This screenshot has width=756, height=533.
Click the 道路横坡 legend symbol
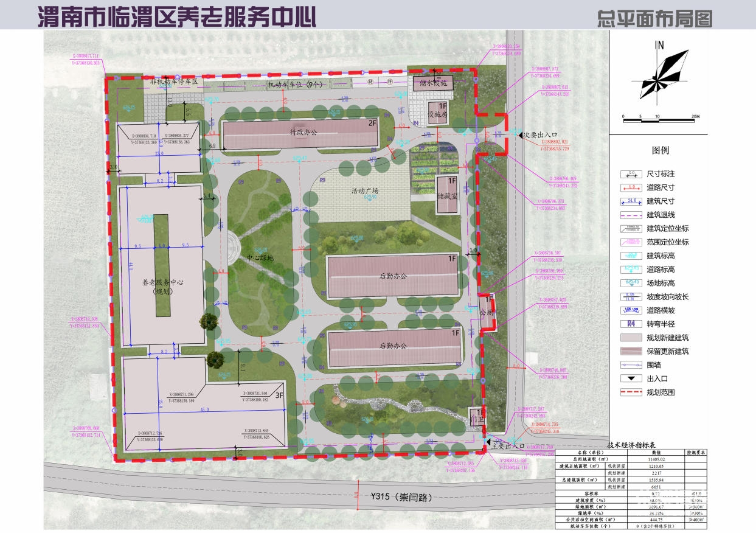click(631, 310)
